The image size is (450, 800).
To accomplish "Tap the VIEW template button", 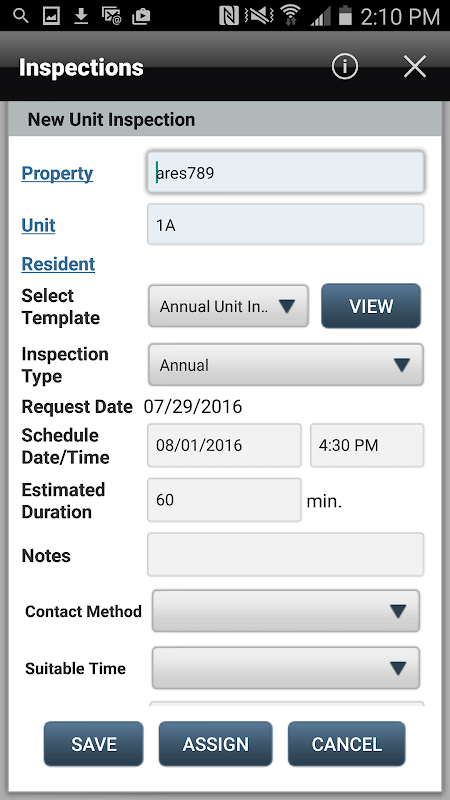I will click(x=371, y=306).
